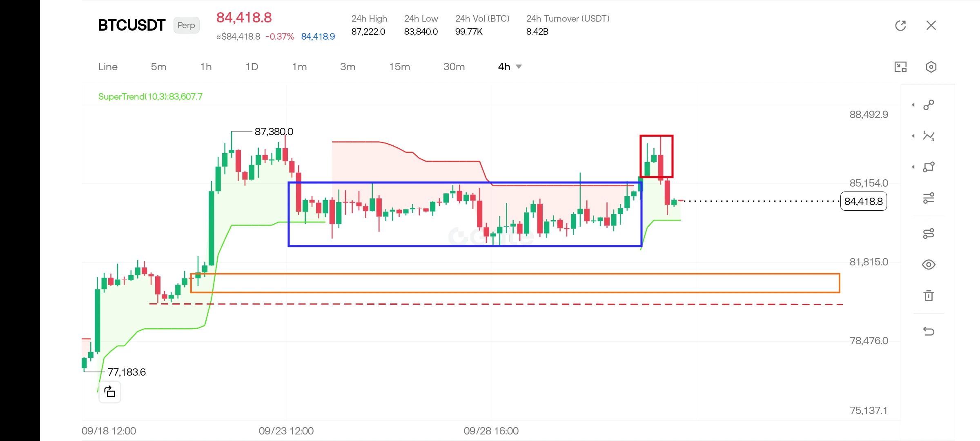Select the wave pattern drawing tool
The height and width of the screenshot is (441, 980).
[929, 136]
